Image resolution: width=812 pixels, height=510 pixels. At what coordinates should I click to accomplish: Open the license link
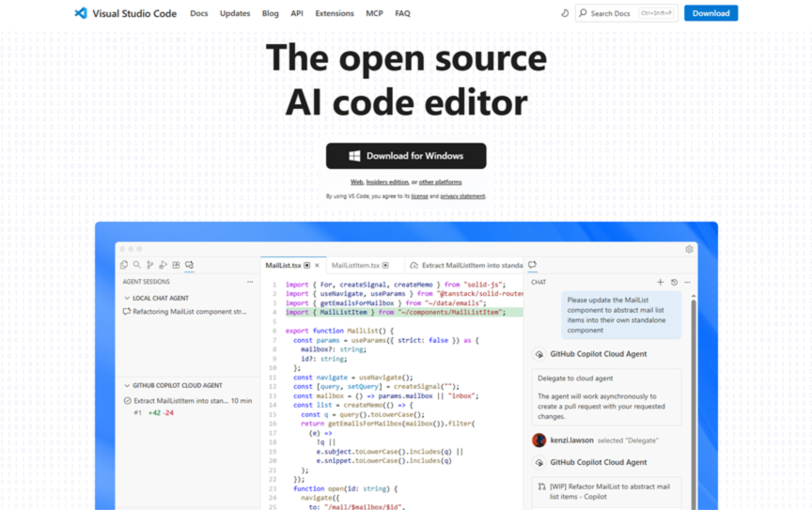(419, 196)
